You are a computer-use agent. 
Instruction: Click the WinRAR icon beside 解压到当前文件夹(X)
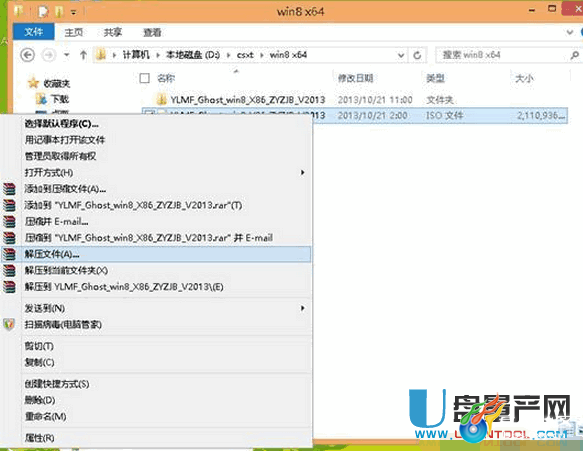coord(9,271)
